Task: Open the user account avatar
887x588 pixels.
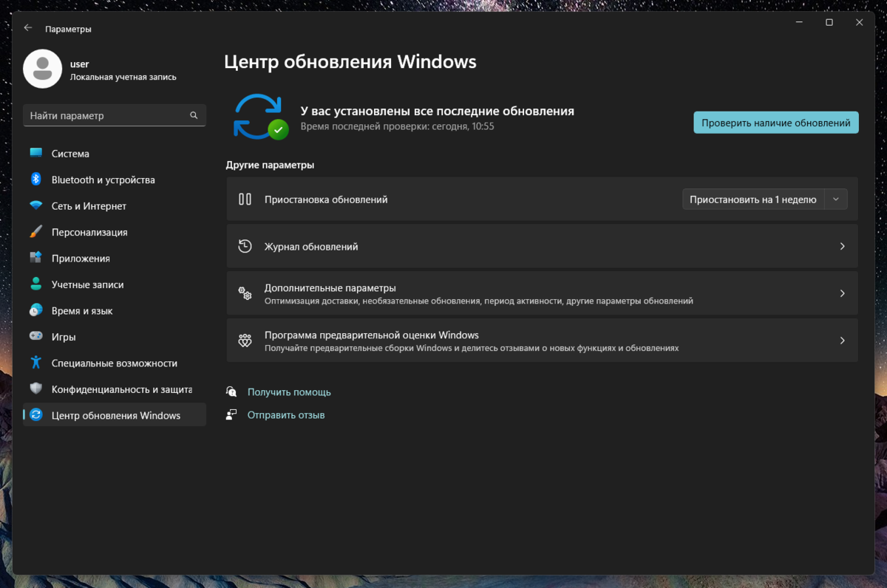Action: click(x=42, y=69)
